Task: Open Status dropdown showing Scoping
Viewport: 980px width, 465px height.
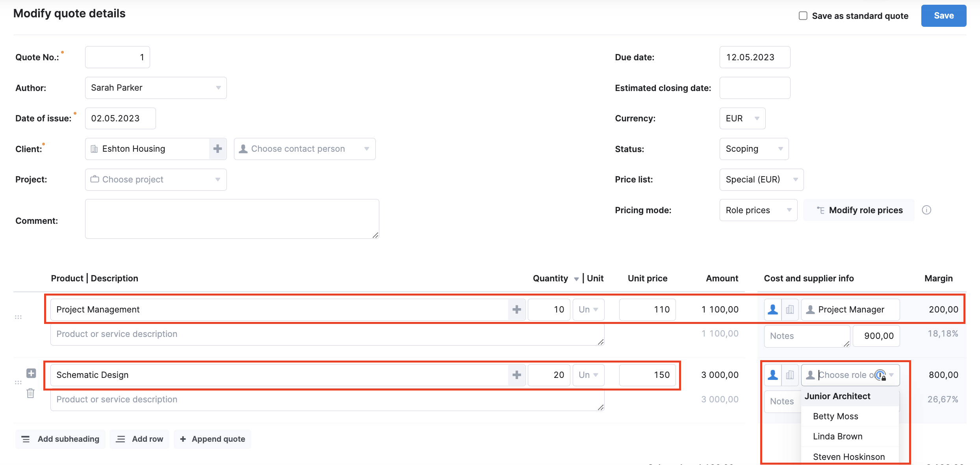Action: click(754, 149)
